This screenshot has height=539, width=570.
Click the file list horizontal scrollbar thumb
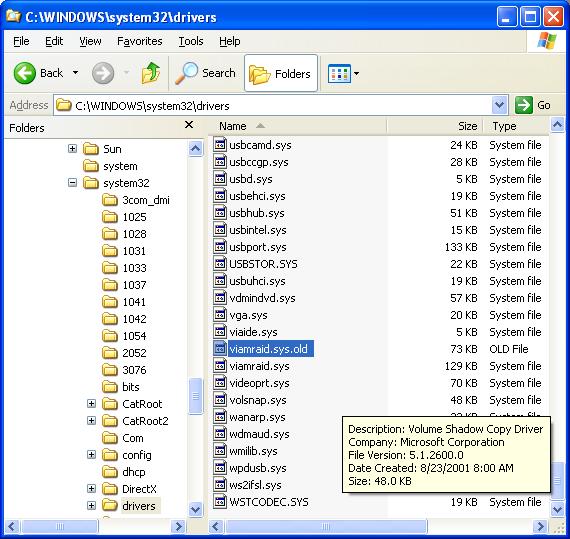tap(326, 526)
